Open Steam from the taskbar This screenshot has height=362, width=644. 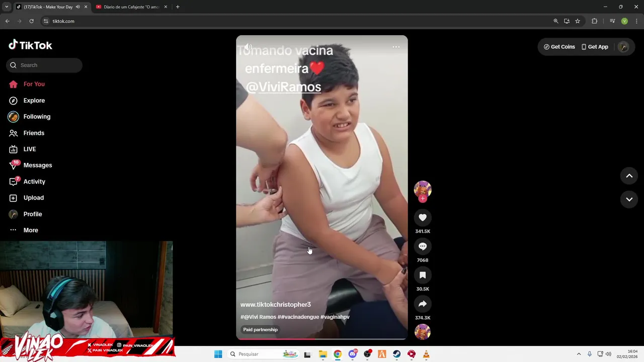point(397,354)
